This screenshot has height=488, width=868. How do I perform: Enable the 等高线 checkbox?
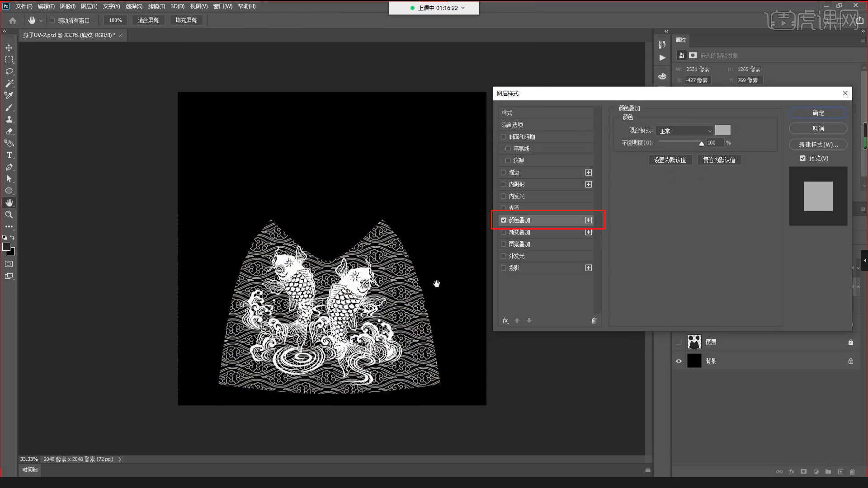point(508,149)
